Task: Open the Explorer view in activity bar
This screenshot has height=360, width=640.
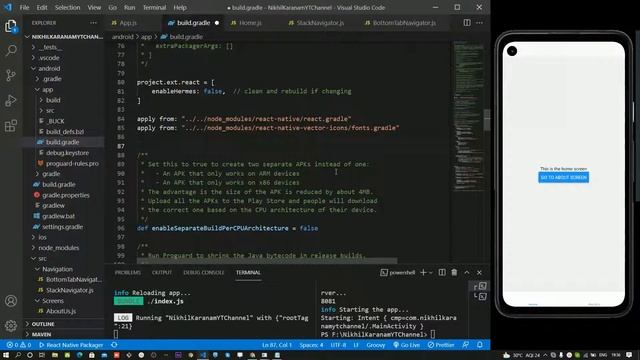Action: (11, 26)
